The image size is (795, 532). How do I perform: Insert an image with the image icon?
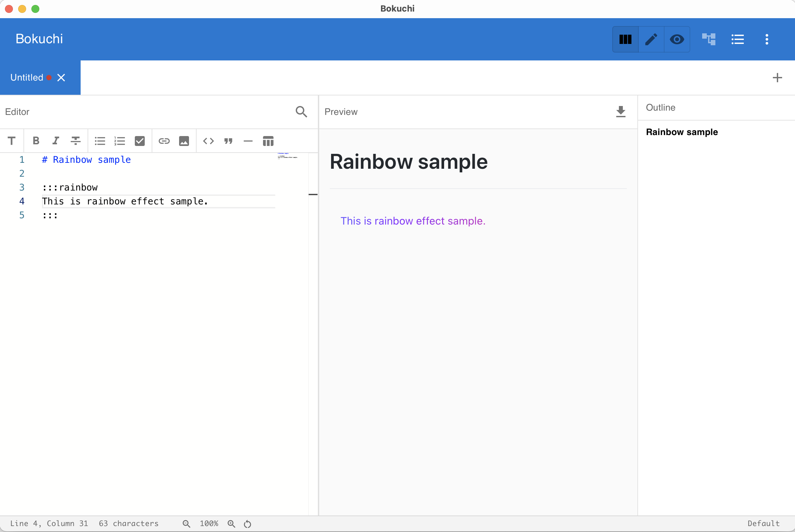[184, 141]
